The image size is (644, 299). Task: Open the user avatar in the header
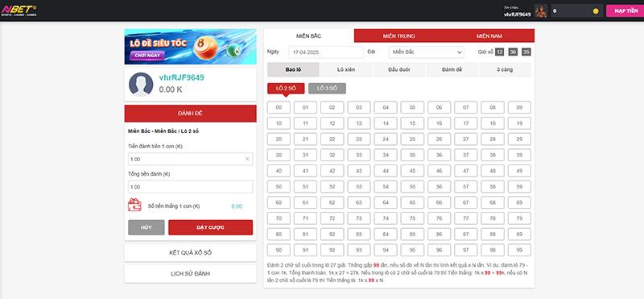click(541, 10)
